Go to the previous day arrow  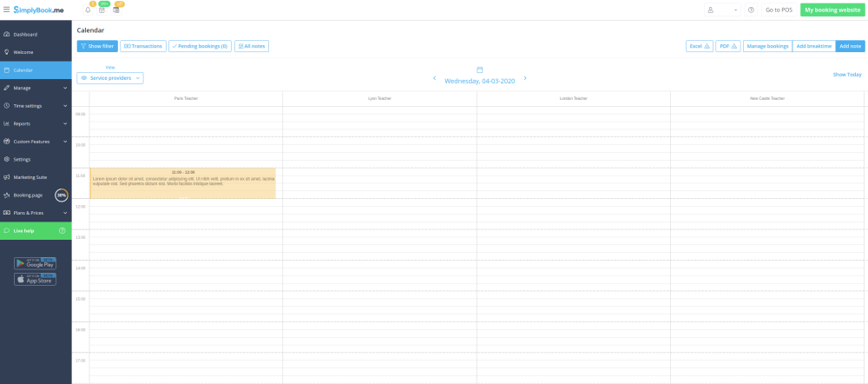(x=435, y=79)
